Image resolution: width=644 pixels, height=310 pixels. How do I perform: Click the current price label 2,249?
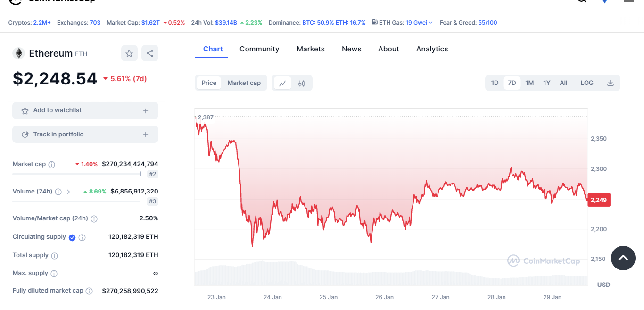click(x=599, y=200)
